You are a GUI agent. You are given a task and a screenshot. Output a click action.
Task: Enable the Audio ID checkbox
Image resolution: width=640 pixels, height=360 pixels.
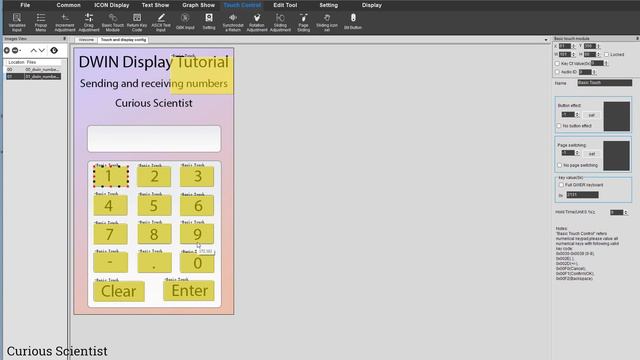(557, 72)
